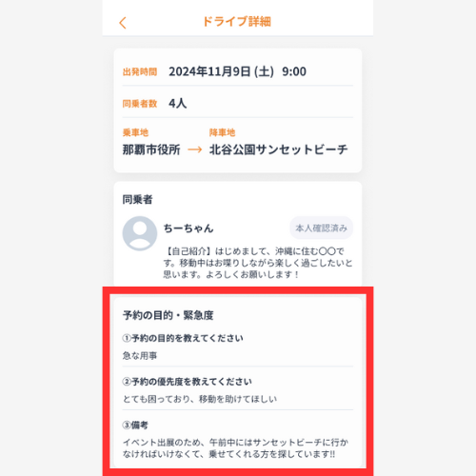476x476 pixels.
Task: Tap the answer 急な用事
Action: [x=140, y=355]
